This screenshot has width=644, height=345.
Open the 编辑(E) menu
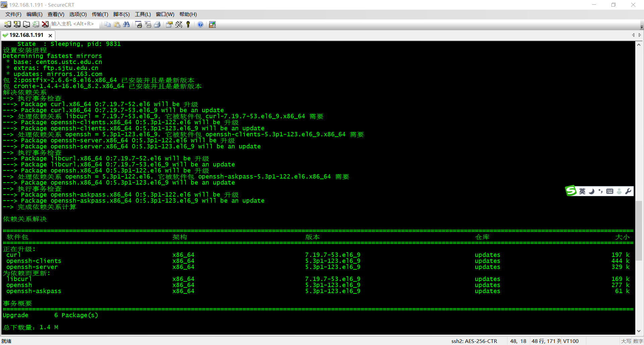[x=35, y=14]
